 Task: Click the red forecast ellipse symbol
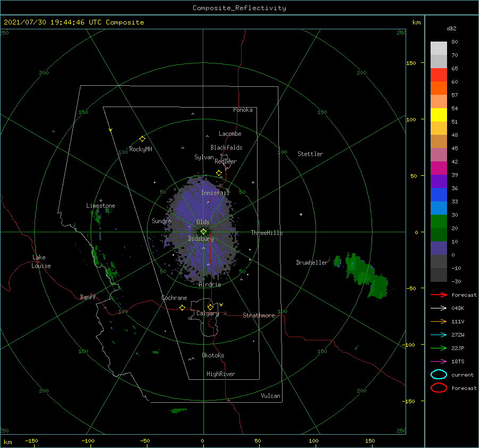pyautogui.click(x=439, y=388)
